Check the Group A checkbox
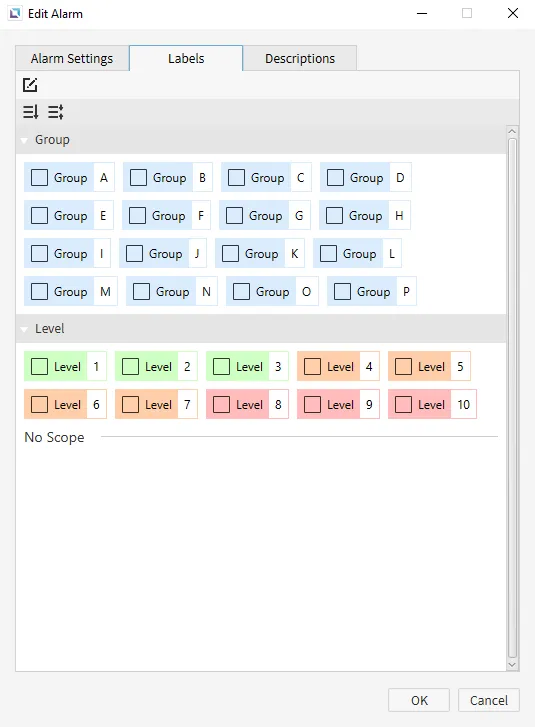 click(x=39, y=178)
